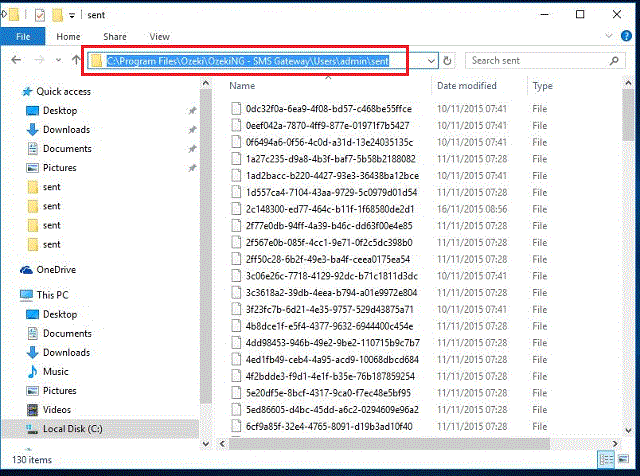Go up one folder level
Screen dimensions: 640x476
pos(76,60)
